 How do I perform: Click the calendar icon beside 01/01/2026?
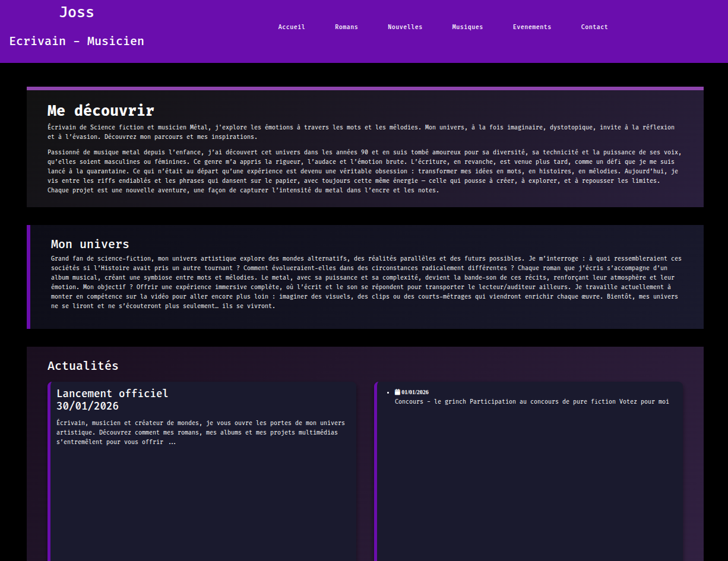[x=397, y=392]
